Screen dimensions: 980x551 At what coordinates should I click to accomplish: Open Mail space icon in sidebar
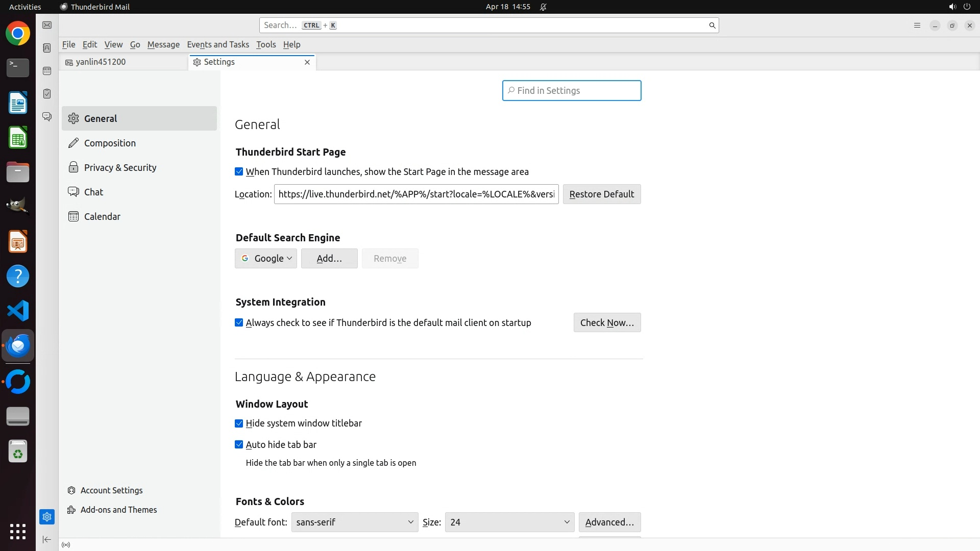[x=47, y=25]
